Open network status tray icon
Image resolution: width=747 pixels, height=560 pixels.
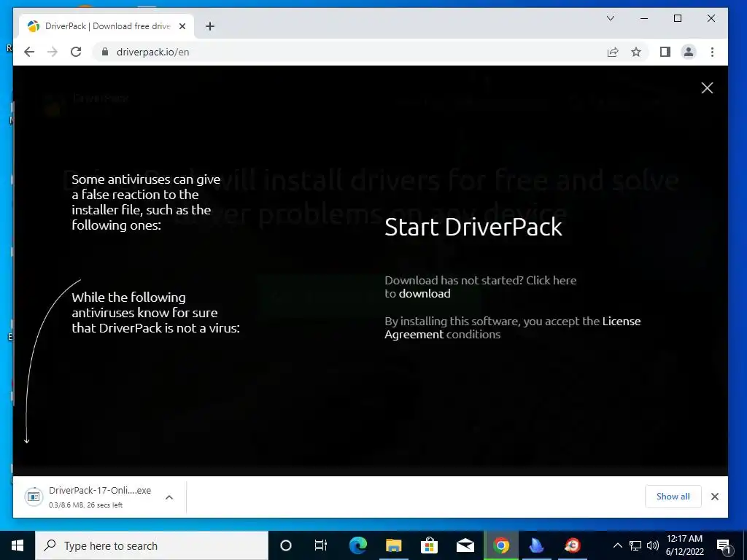635,545
